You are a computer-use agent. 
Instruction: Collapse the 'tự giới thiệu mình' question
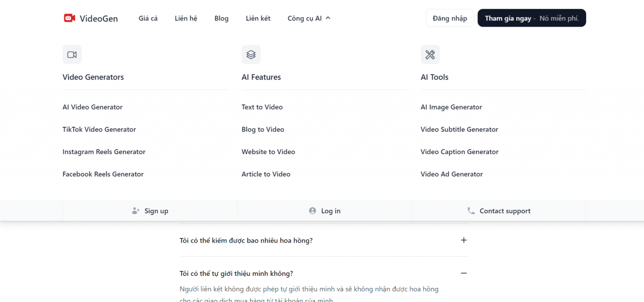(x=464, y=273)
